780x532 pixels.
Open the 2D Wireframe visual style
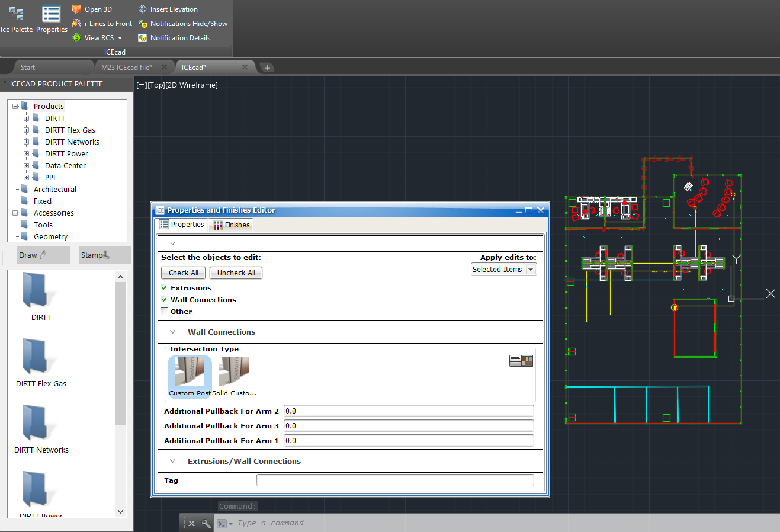pyautogui.click(x=192, y=85)
